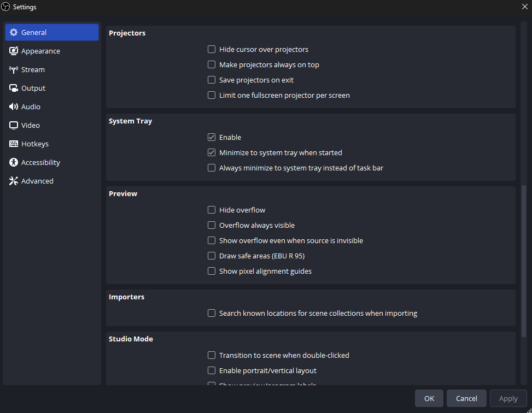The height and width of the screenshot is (413, 532).
Task: Enable Limit one fullscreen projector per screen
Action: (x=212, y=95)
